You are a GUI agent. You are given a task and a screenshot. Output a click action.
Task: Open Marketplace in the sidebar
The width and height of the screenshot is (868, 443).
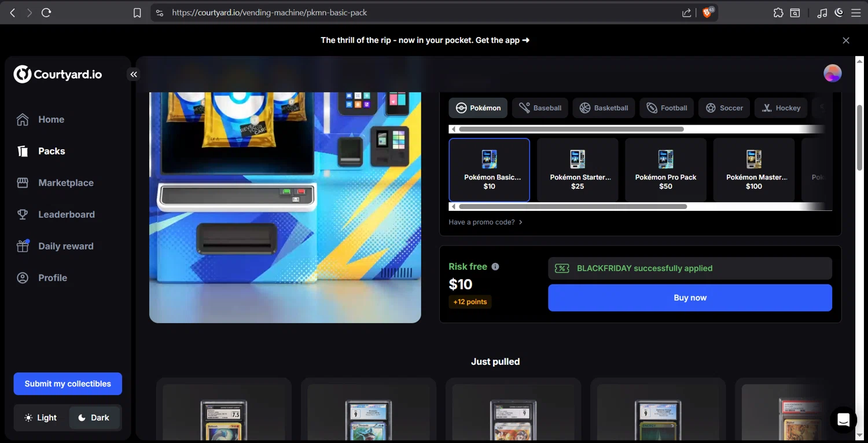[65, 183]
